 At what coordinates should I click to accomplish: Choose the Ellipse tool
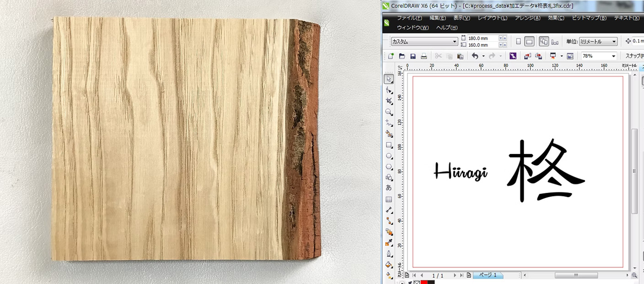click(x=389, y=156)
